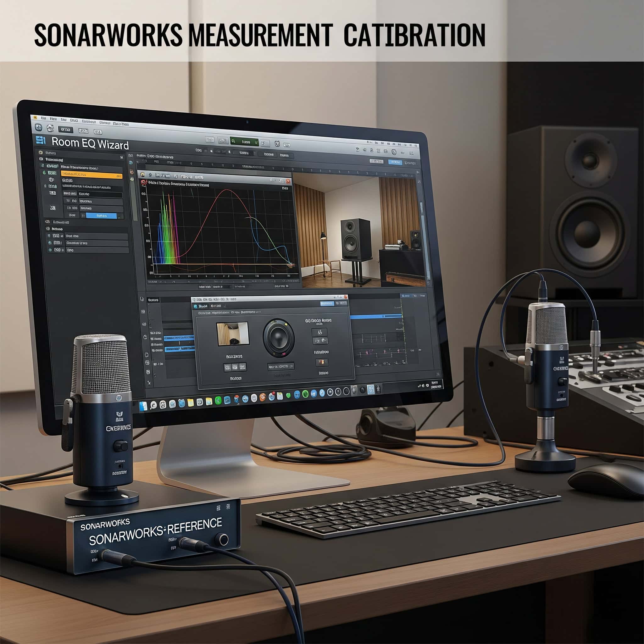Expand the "Mdooo" section header

(x=87, y=229)
